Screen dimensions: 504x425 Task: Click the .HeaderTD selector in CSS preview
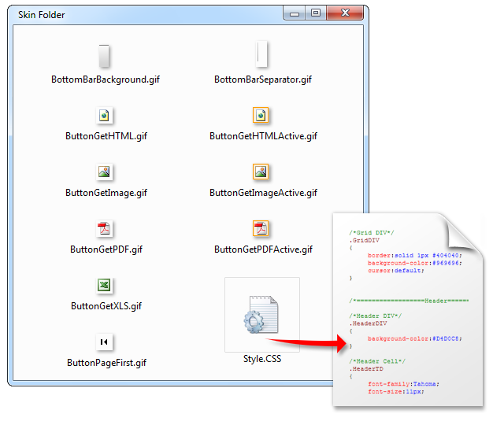coord(366,369)
